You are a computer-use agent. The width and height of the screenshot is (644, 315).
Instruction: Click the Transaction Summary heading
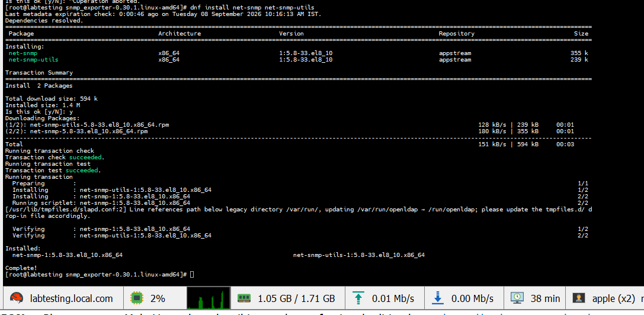click(x=39, y=73)
